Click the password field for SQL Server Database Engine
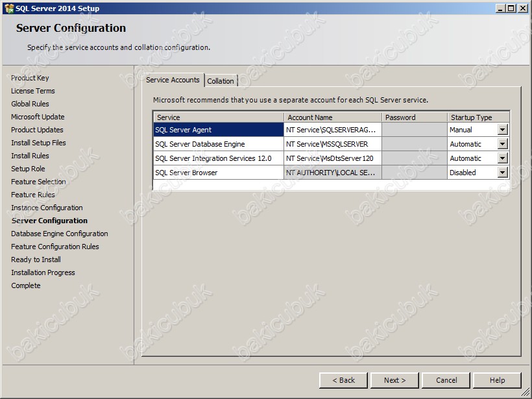532x399 pixels. [415, 144]
